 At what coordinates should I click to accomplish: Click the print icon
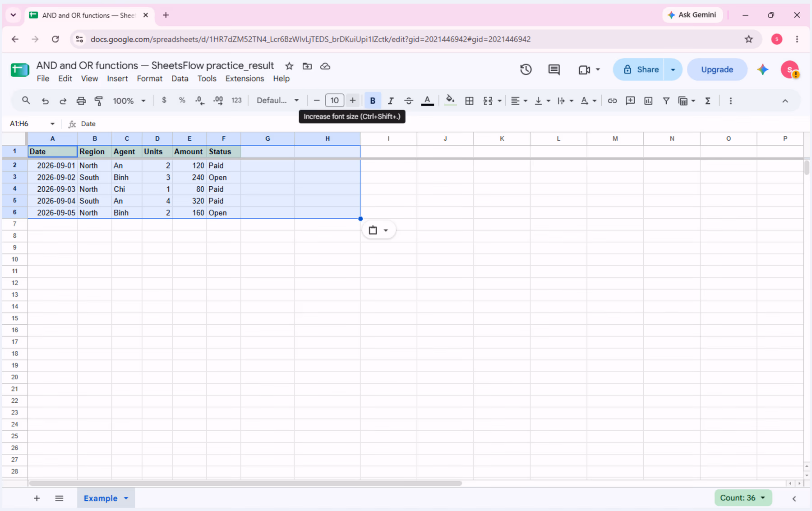(x=81, y=101)
